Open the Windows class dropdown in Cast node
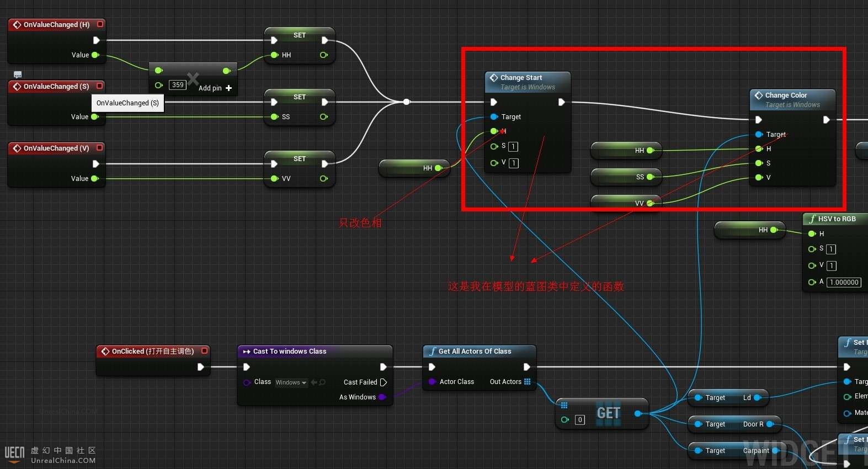Image resolution: width=868 pixels, height=469 pixels. coord(291,382)
